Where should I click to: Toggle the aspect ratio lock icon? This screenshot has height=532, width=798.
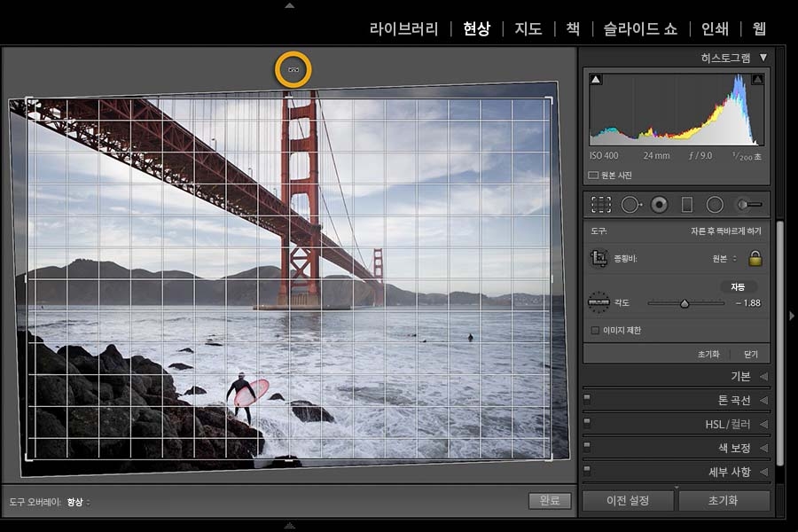click(755, 258)
